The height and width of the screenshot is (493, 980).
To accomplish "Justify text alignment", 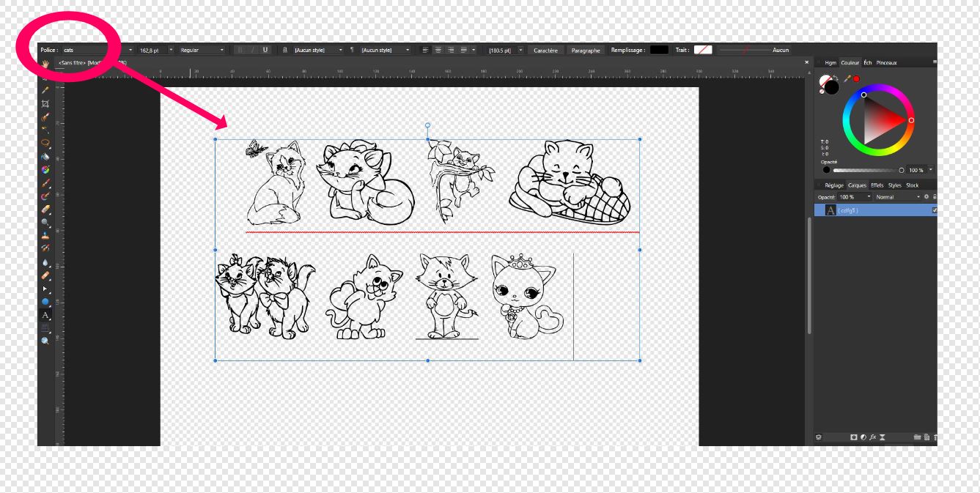I will coord(463,50).
